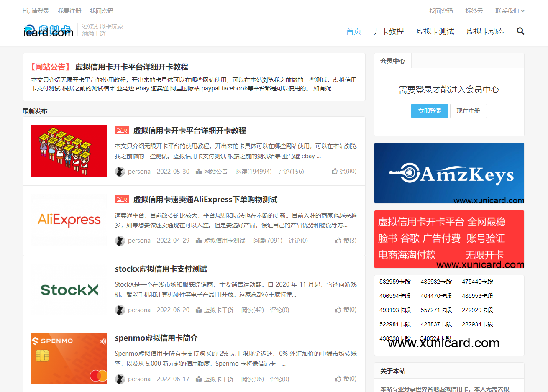Open the 标签云 link
This screenshot has height=392, width=548.
click(x=474, y=11)
